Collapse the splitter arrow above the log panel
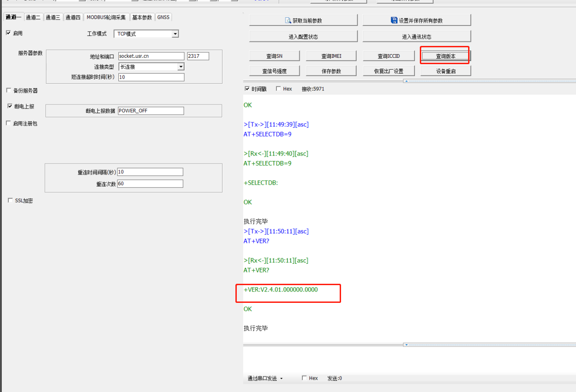 pos(405,81)
